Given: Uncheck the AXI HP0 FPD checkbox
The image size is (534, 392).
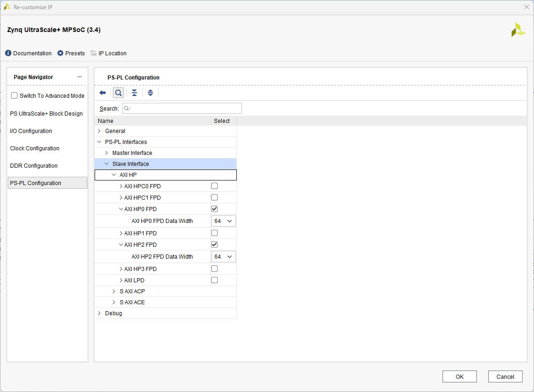Looking at the screenshot, I should (214, 209).
